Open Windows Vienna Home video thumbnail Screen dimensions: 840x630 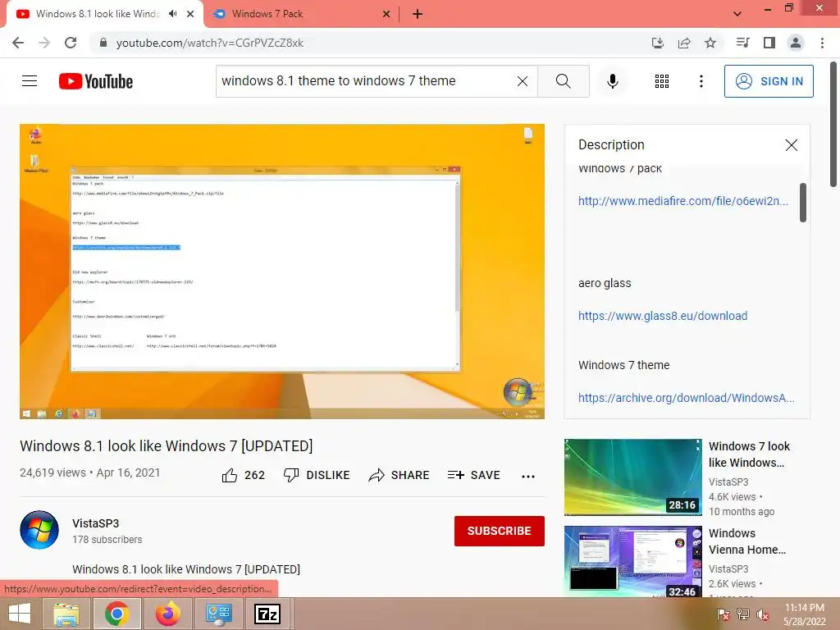point(632,561)
